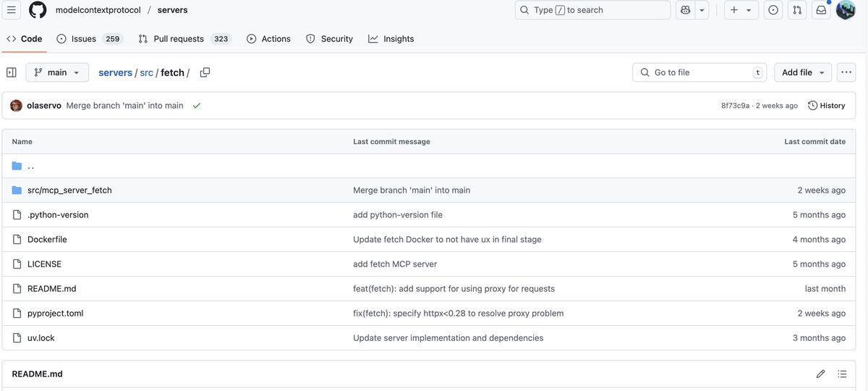View commit History
868x391 pixels.
pyautogui.click(x=826, y=106)
